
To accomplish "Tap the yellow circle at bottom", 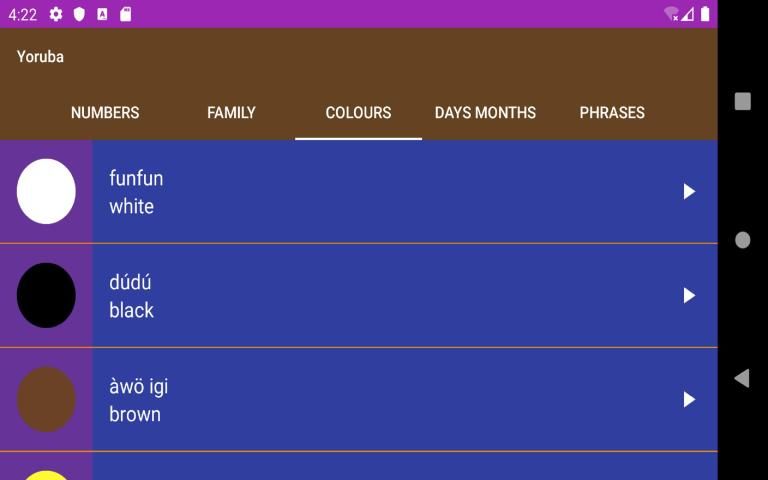I will point(46,474).
